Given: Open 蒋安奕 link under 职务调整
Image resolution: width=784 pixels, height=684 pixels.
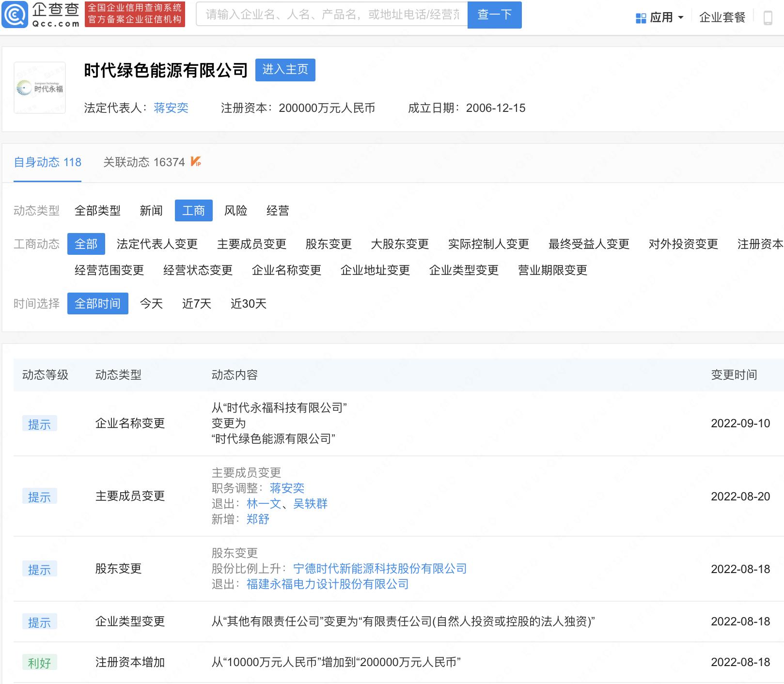Looking at the screenshot, I should coord(287,488).
